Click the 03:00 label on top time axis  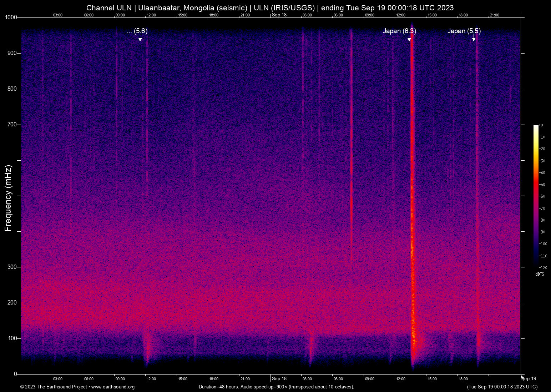[57, 15]
